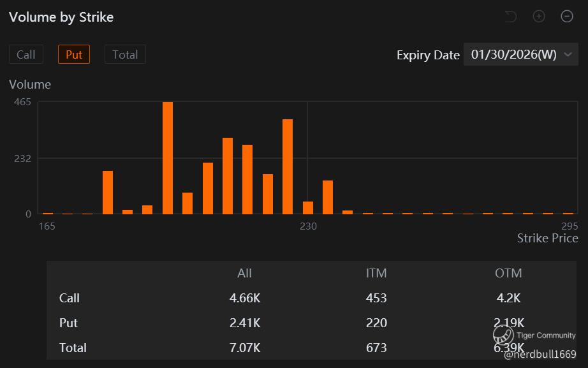Show the Total volume tab
Image resolution: width=588 pixels, height=368 pixels.
tap(125, 54)
